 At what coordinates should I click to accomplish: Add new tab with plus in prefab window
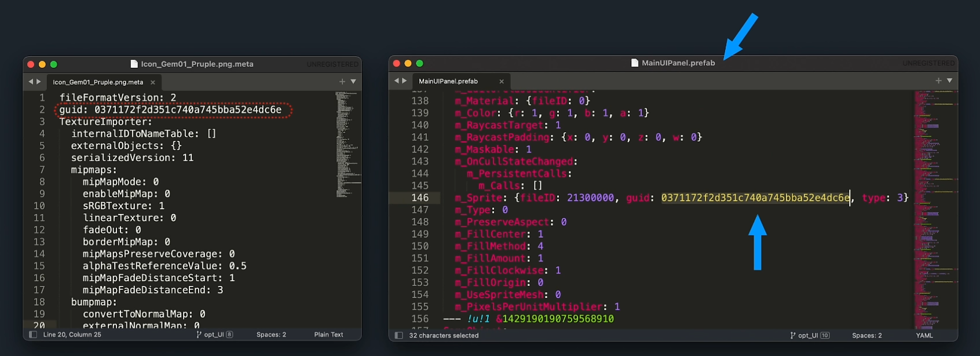tap(938, 81)
